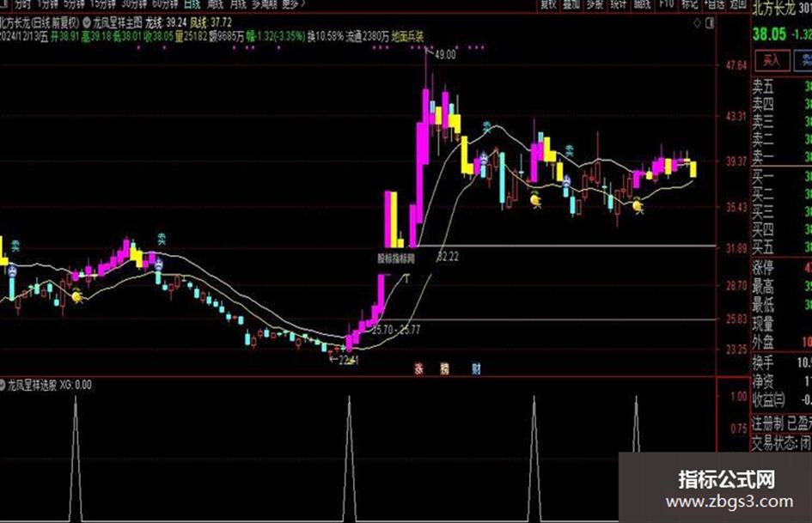Click the 卖一 order book row

pyautogui.click(x=782, y=157)
